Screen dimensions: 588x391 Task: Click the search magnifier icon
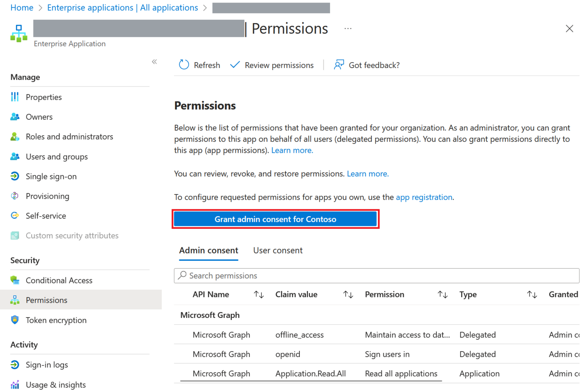pos(182,276)
